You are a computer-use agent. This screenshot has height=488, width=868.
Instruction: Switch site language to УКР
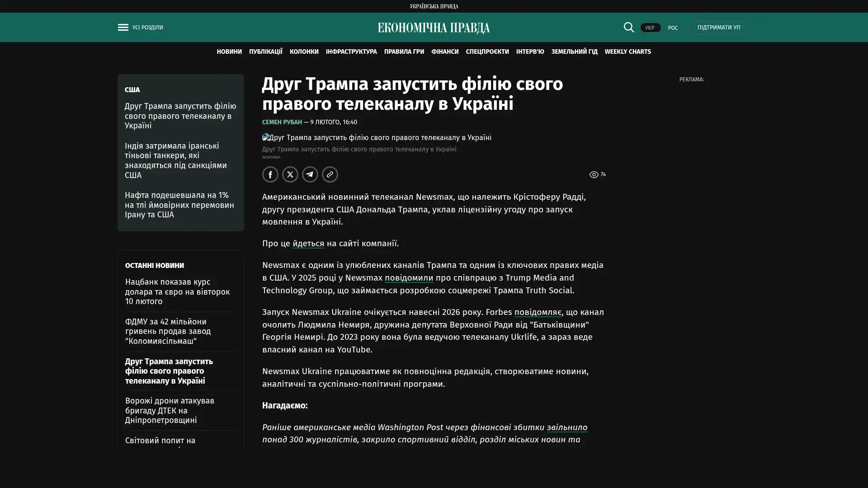(650, 28)
